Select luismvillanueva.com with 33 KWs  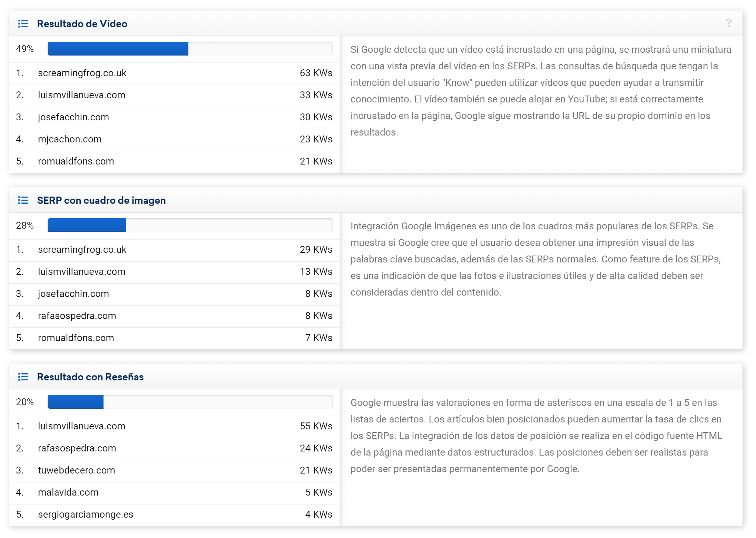(x=81, y=95)
